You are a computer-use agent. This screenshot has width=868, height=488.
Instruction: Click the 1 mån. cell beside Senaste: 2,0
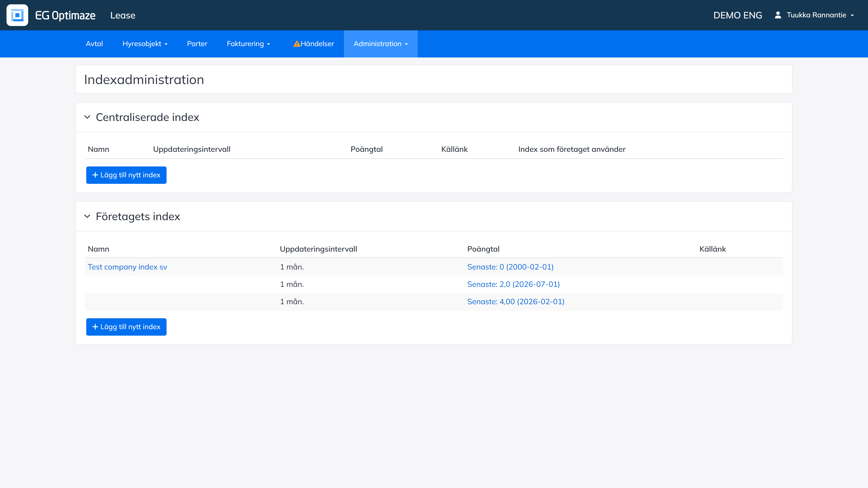[x=292, y=284]
